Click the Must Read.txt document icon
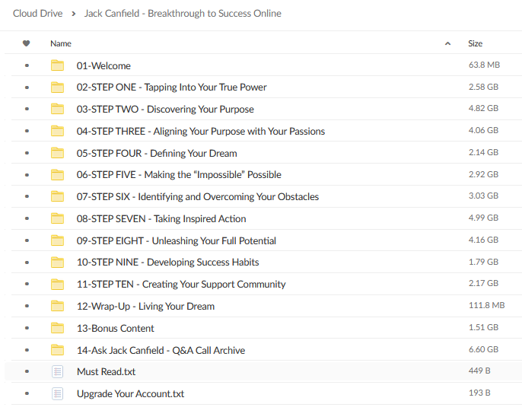This screenshot has height=420, width=522. point(58,371)
